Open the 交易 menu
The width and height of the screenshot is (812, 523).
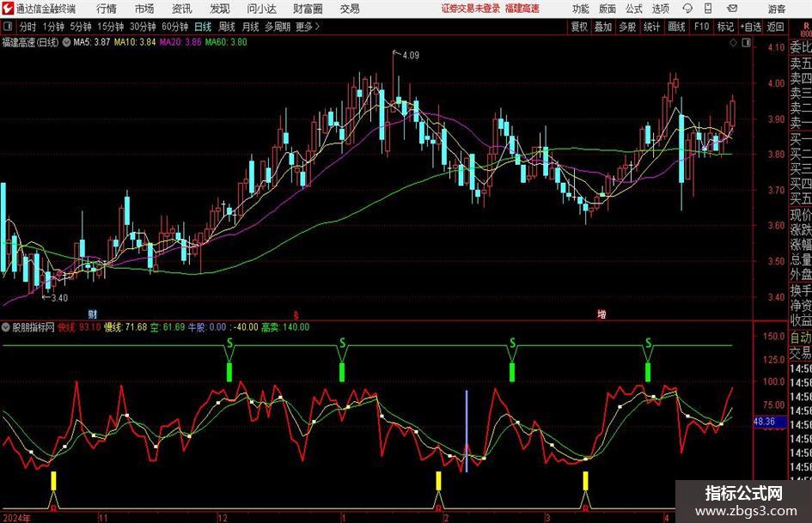click(350, 9)
